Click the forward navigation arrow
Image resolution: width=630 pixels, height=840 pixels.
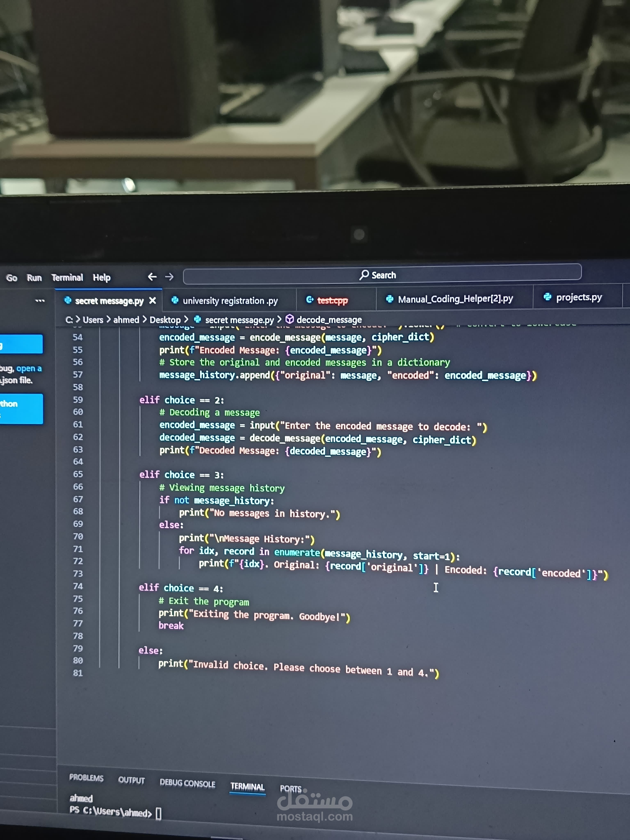tap(169, 277)
